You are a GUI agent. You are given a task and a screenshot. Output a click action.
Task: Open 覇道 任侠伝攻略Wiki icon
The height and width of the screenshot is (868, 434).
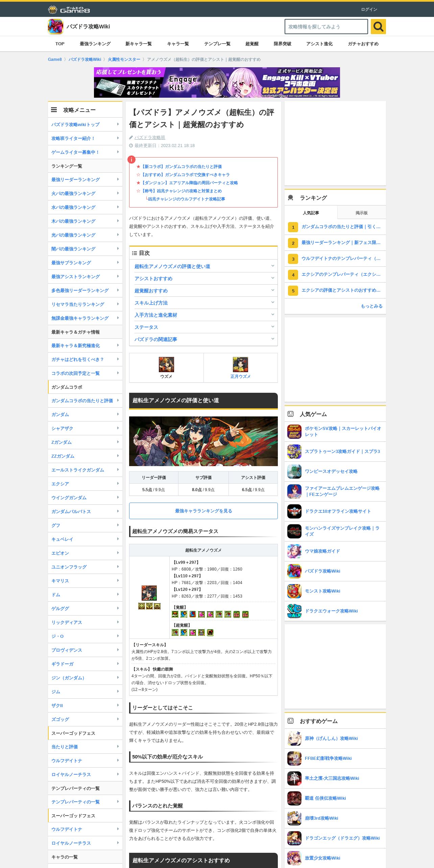coord(294,798)
